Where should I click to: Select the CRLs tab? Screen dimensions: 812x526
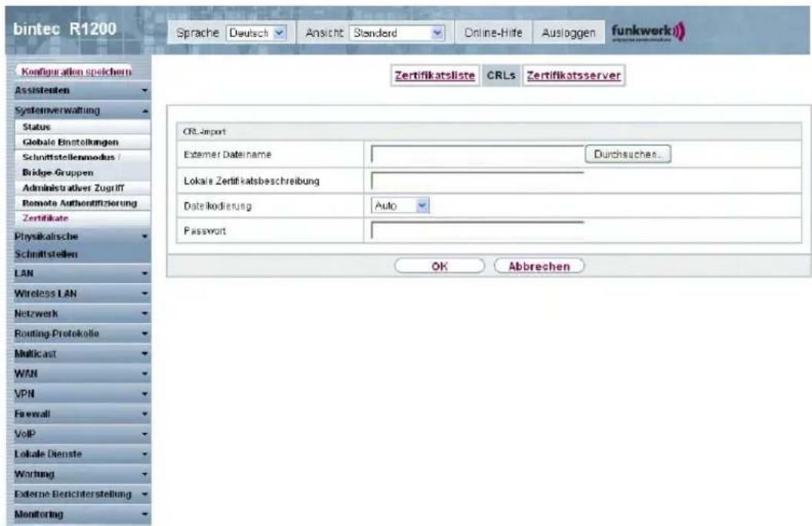point(501,75)
